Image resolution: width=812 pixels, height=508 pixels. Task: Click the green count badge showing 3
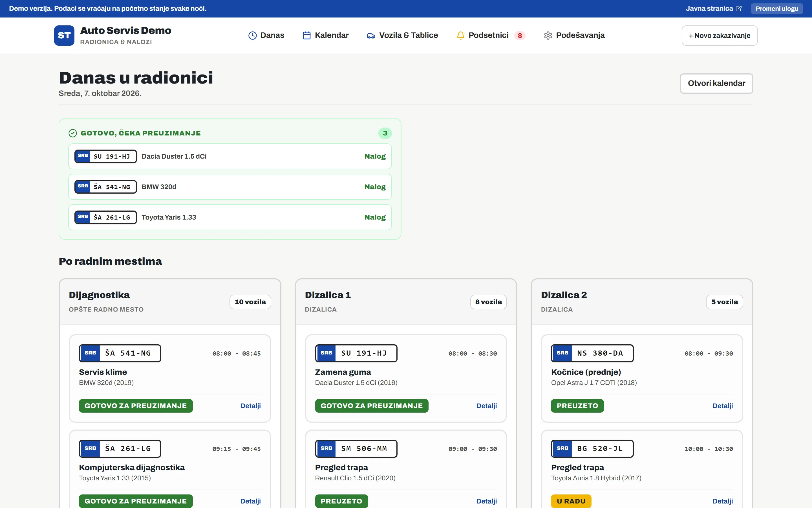385,133
